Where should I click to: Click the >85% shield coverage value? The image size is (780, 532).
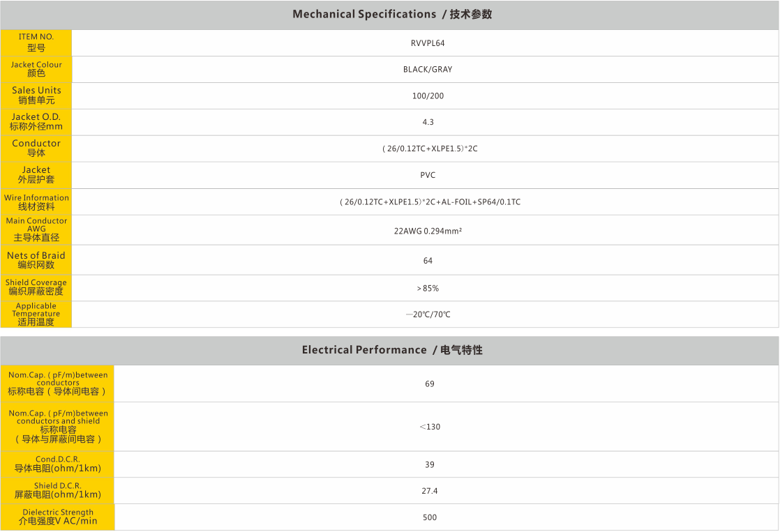(x=428, y=289)
